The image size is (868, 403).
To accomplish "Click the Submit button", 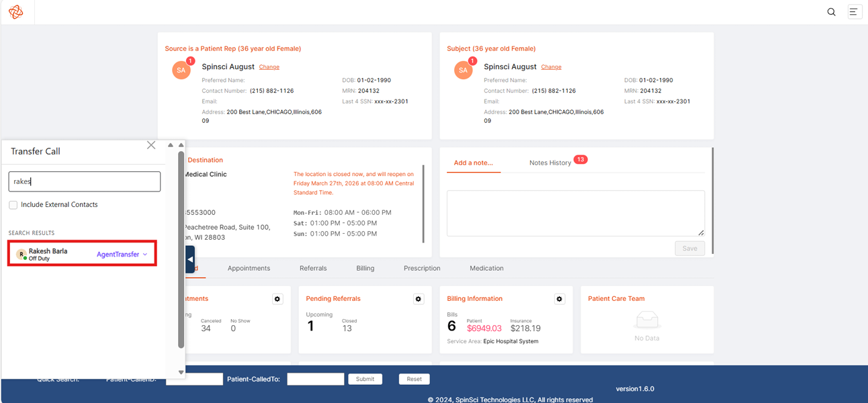I will (x=365, y=379).
